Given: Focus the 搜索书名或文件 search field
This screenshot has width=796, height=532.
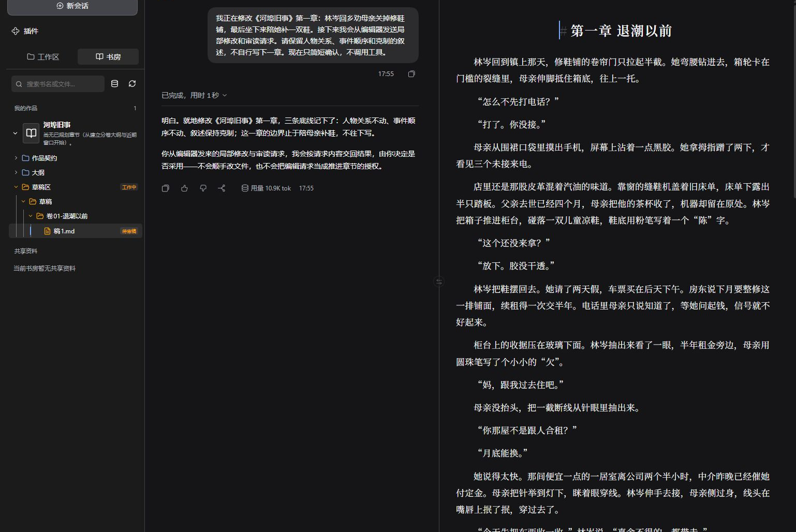Looking at the screenshot, I should 58,84.
